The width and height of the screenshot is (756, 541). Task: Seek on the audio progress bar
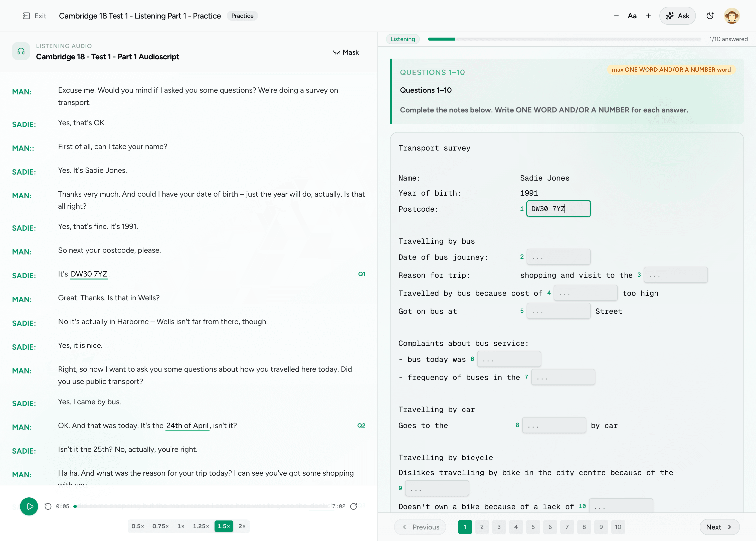coord(202,506)
